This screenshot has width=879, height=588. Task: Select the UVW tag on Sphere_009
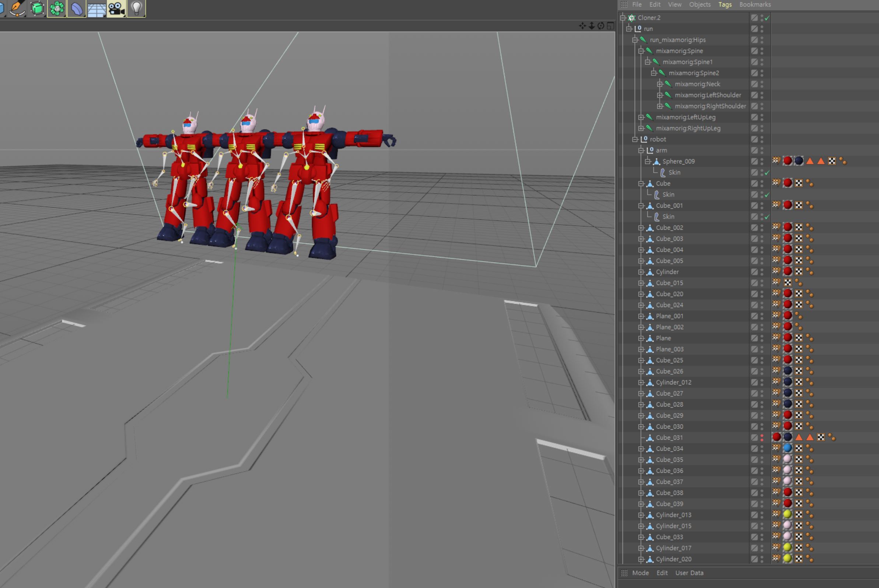click(x=832, y=161)
